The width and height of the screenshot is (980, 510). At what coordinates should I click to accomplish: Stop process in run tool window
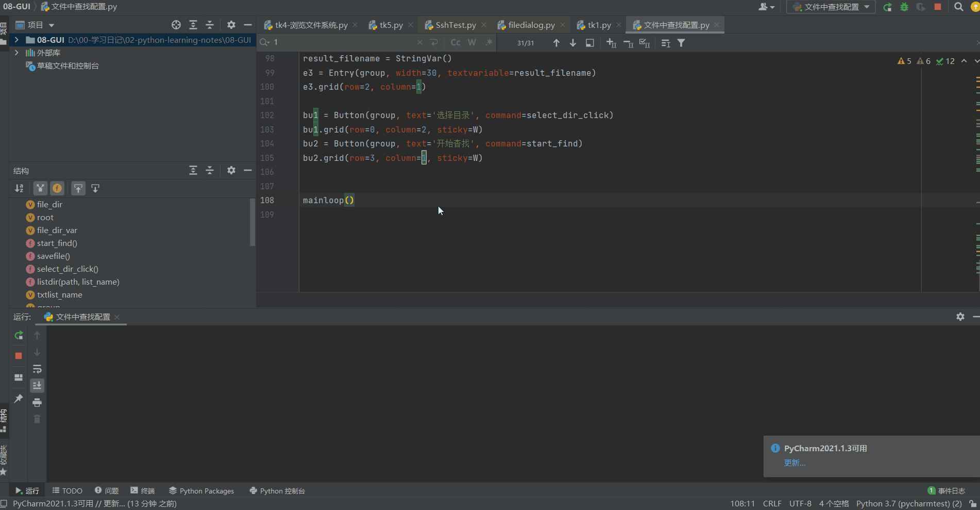click(19, 356)
